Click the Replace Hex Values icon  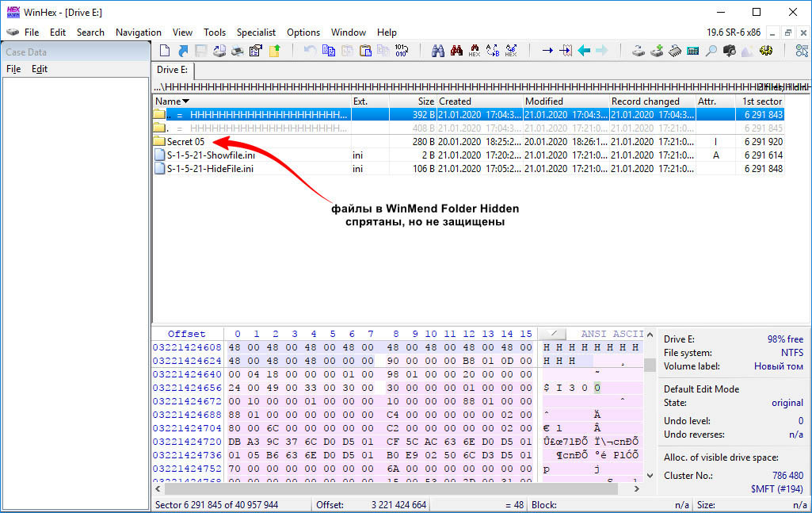tap(511, 50)
